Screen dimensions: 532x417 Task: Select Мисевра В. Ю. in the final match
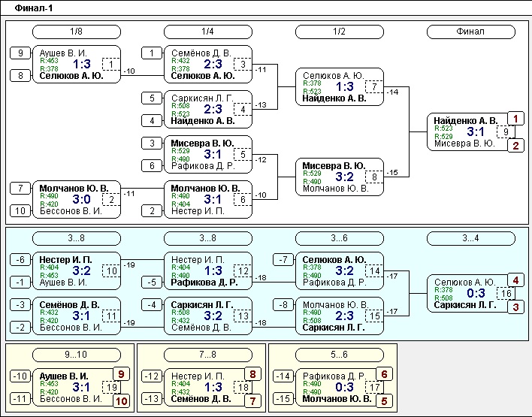click(x=464, y=144)
